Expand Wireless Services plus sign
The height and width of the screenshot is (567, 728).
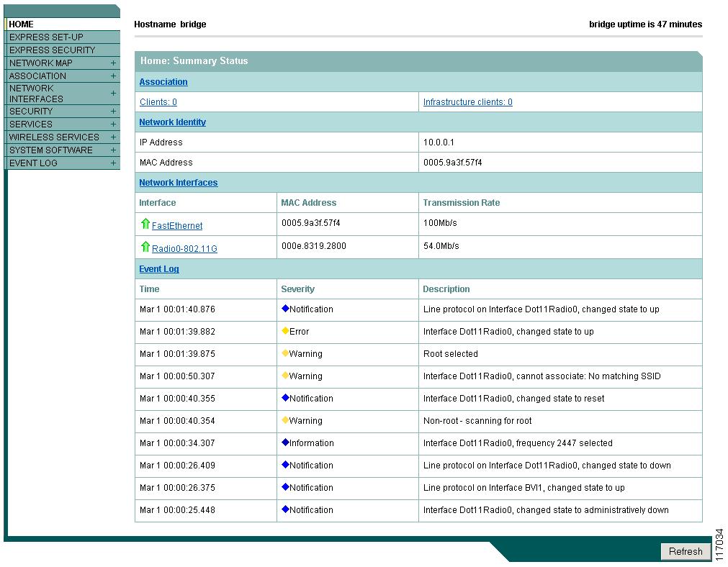[113, 137]
